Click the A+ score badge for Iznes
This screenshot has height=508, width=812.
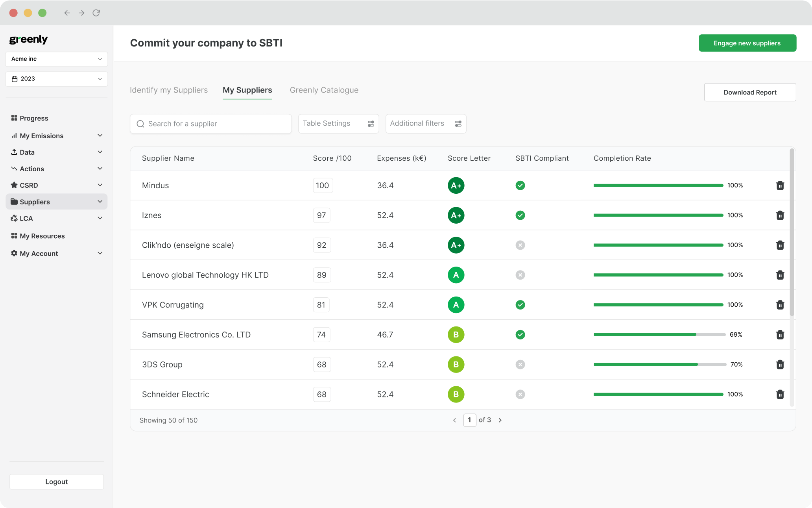tap(456, 215)
